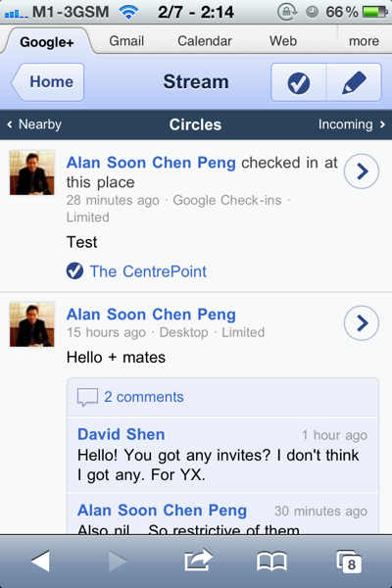Open the compose post pencil icon
Viewport: 392px width, 588px height.
354,82
